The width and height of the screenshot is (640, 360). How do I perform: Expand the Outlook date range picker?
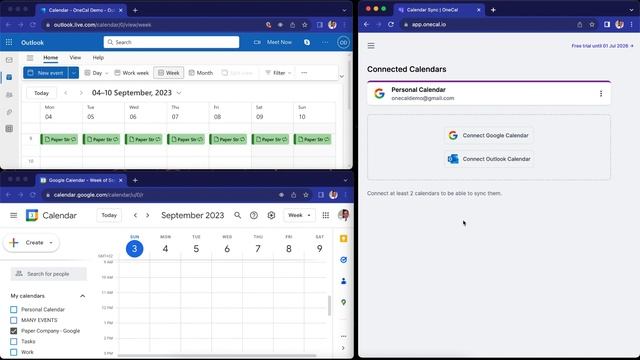point(179,93)
